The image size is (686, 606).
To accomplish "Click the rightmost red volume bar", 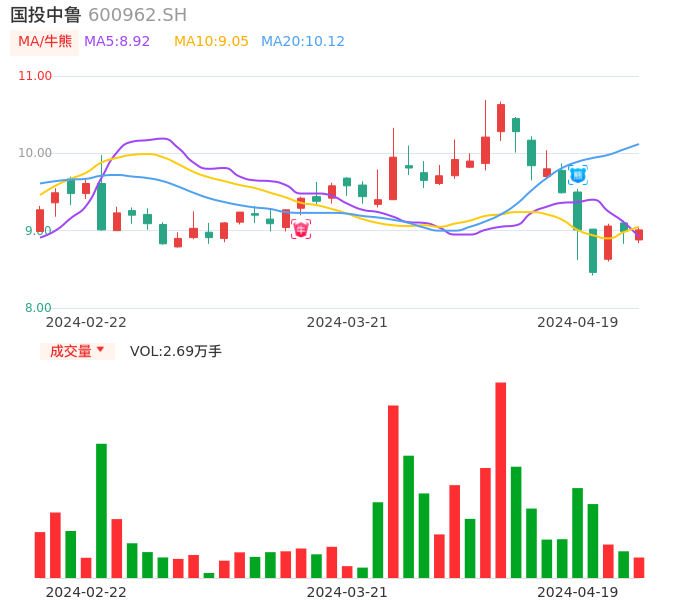I will [639, 567].
